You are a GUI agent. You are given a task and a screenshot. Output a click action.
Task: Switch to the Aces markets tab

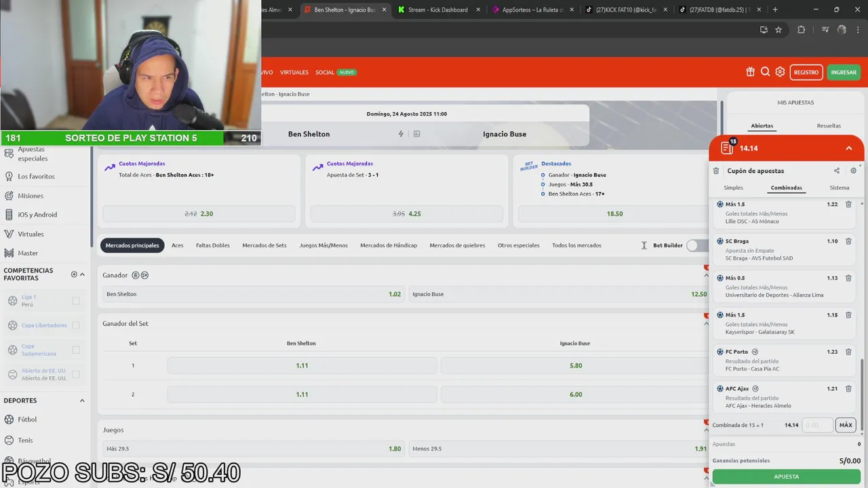(x=178, y=245)
